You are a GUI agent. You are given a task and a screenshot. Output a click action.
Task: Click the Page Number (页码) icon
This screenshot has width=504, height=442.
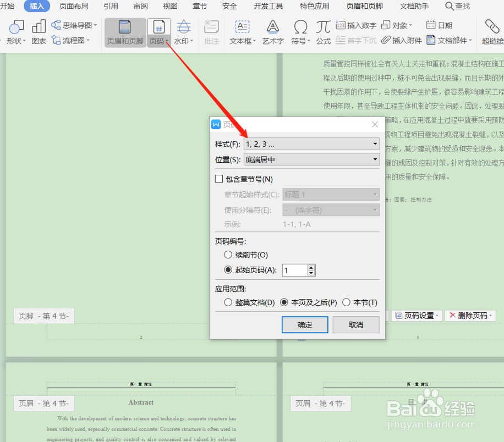pos(159,27)
